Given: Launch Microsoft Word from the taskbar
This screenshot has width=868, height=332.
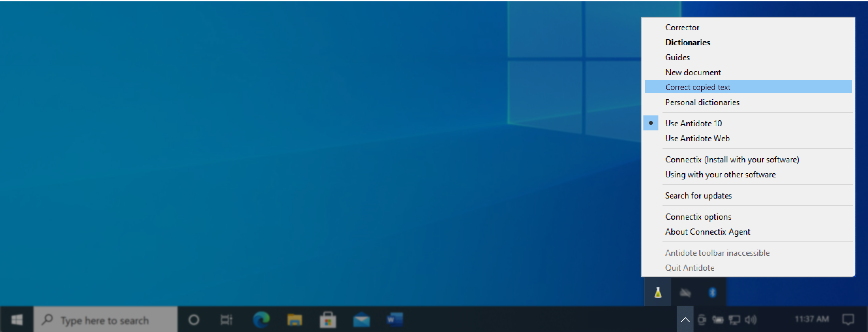Looking at the screenshot, I should (395, 319).
